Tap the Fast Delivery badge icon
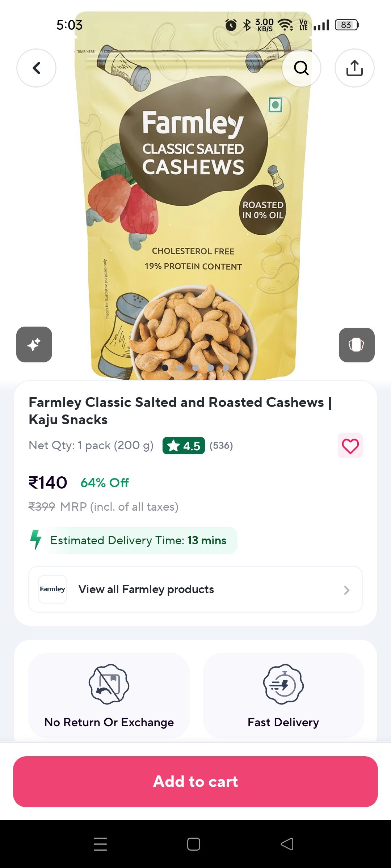391x868 pixels. pyautogui.click(x=283, y=684)
